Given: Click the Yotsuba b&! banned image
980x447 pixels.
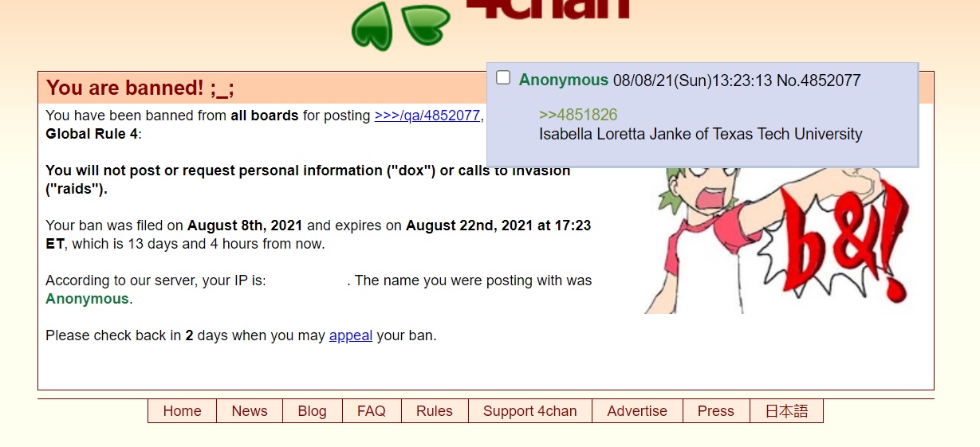Looking at the screenshot, I should [777, 239].
